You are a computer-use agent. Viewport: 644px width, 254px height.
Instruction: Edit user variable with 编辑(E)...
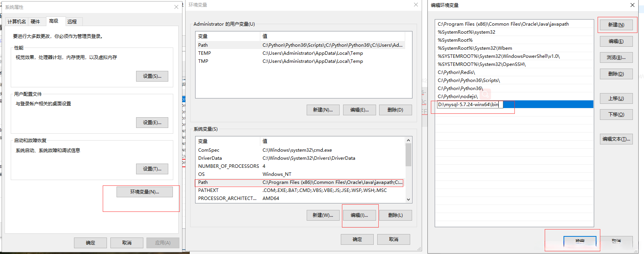[359, 110]
